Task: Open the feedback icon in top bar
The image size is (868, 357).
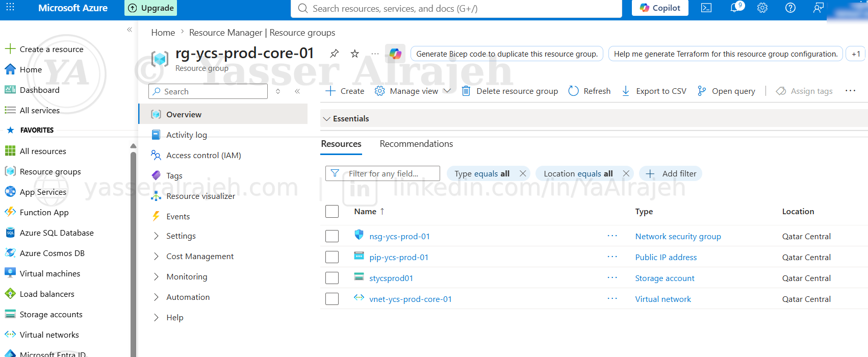Action: 819,8
